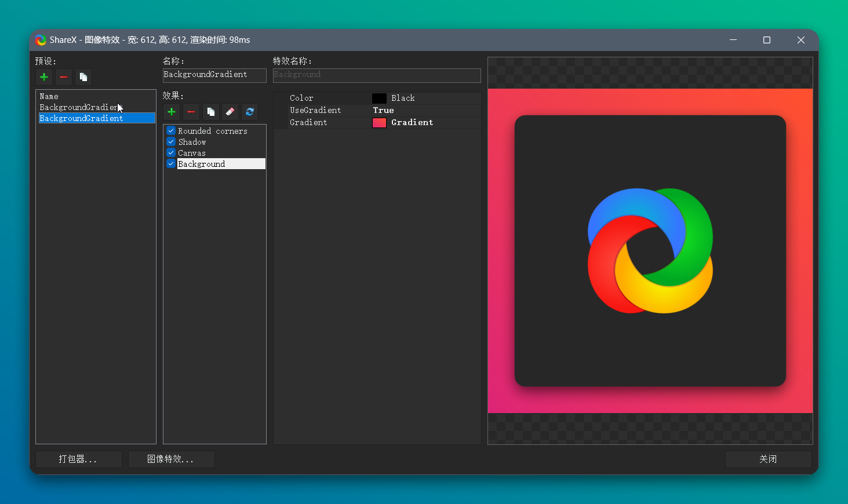Close the window with the X
Image resolution: width=848 pixels, height=504 pixels.
[801, 40]
